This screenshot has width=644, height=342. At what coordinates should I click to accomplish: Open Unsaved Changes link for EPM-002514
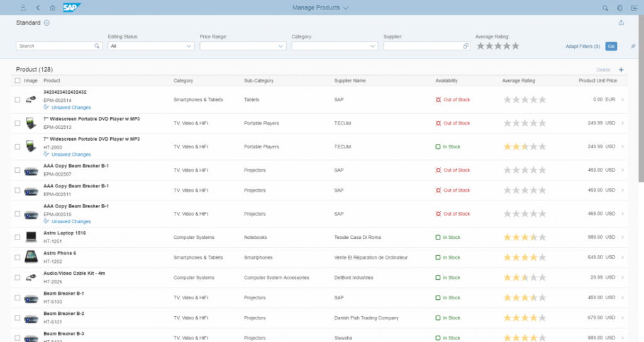pos(71,108)
